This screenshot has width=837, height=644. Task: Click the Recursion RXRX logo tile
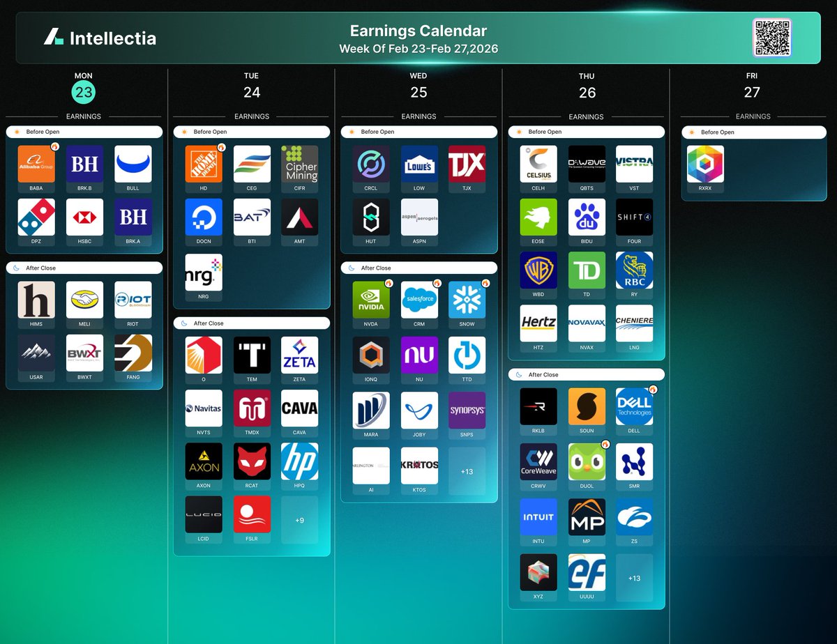[x=705, y=164]
